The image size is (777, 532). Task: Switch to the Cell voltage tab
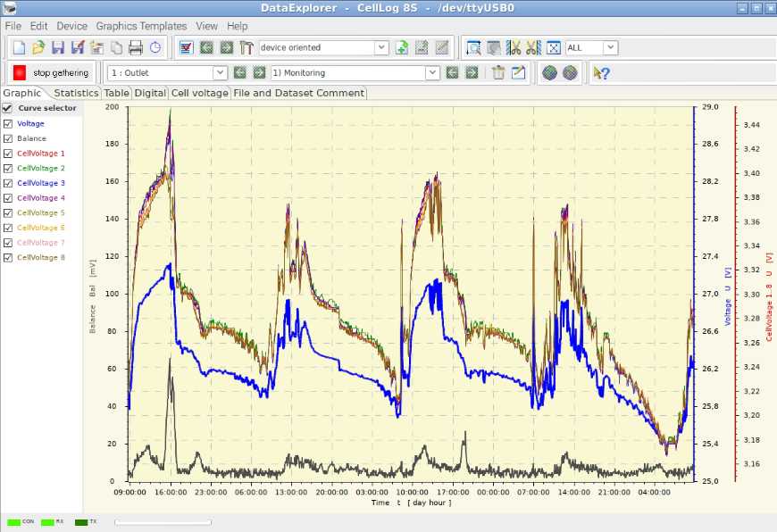point(200,93)
